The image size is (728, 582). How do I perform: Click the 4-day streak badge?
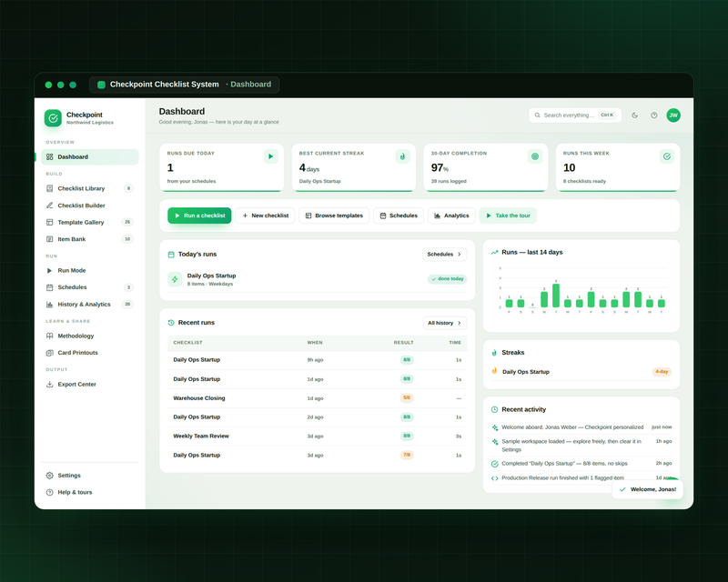[662, 372]
